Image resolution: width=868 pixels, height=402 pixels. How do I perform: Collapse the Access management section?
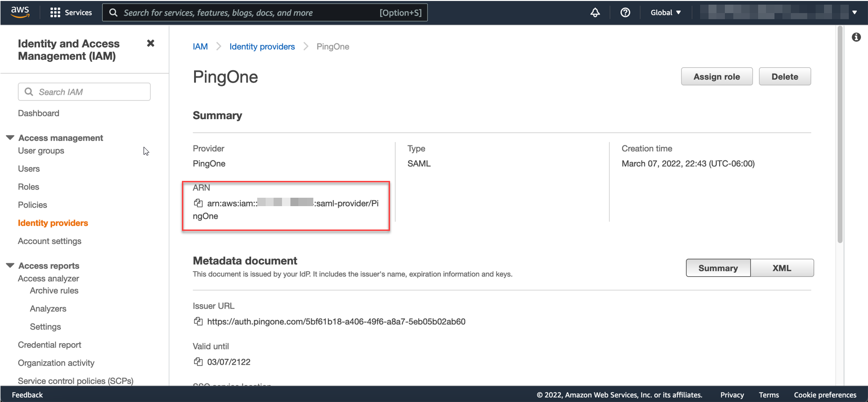tap(10, 137)
